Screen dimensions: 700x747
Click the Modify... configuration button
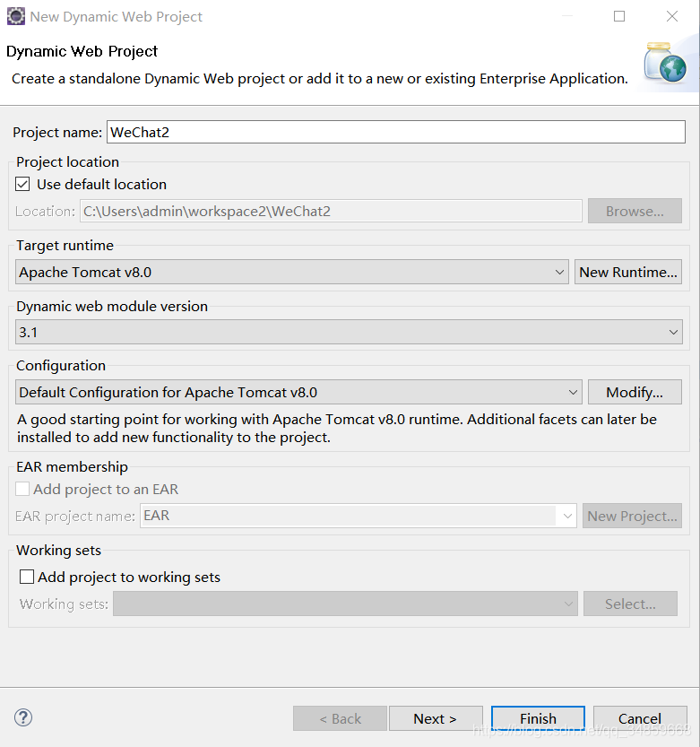pyautogui.click(x=635, y=392)
